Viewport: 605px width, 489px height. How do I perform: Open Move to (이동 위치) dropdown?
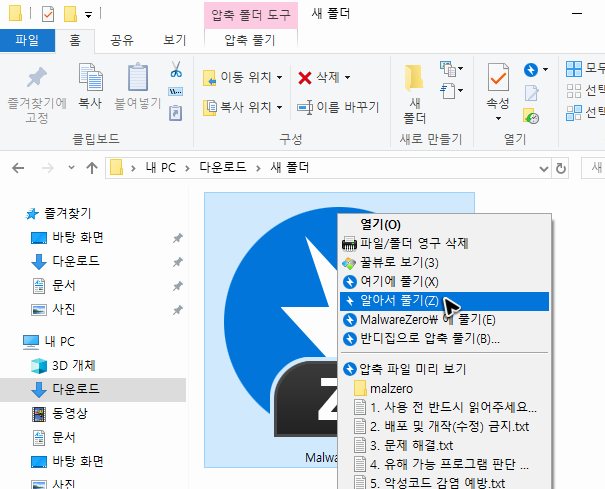(243, 78)
